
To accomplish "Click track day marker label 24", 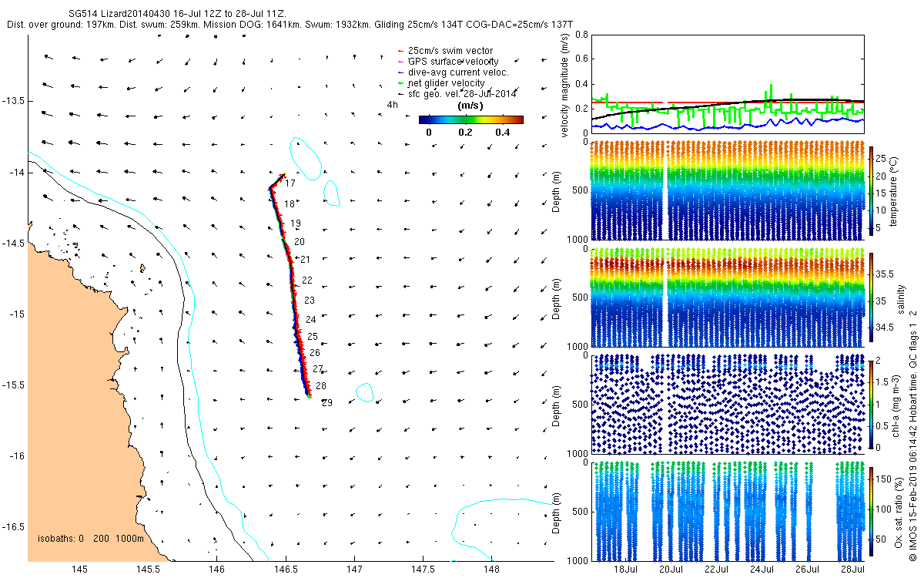I will tap(311, 320).
